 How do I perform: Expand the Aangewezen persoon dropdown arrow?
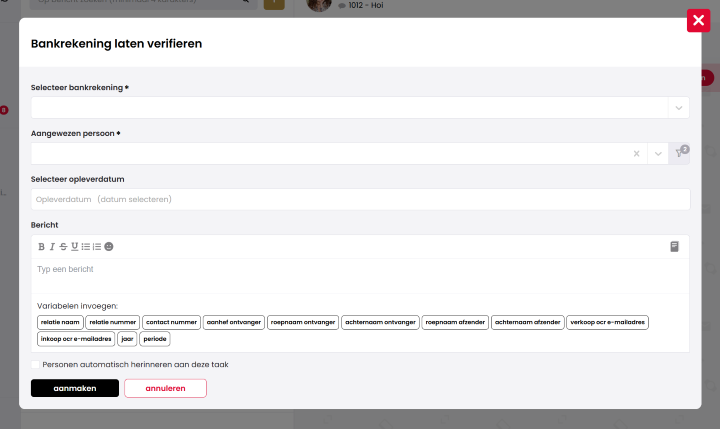pyautogui.click(x=658, y=154)
